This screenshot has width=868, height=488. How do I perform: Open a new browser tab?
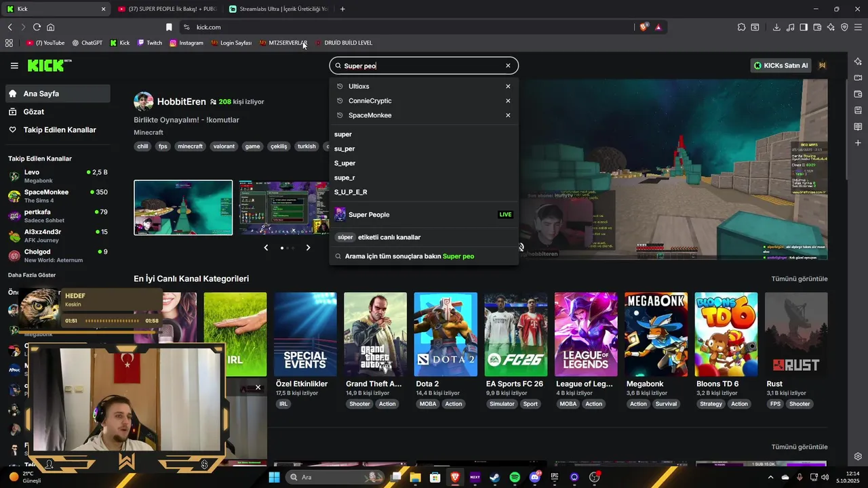[342, 9]
